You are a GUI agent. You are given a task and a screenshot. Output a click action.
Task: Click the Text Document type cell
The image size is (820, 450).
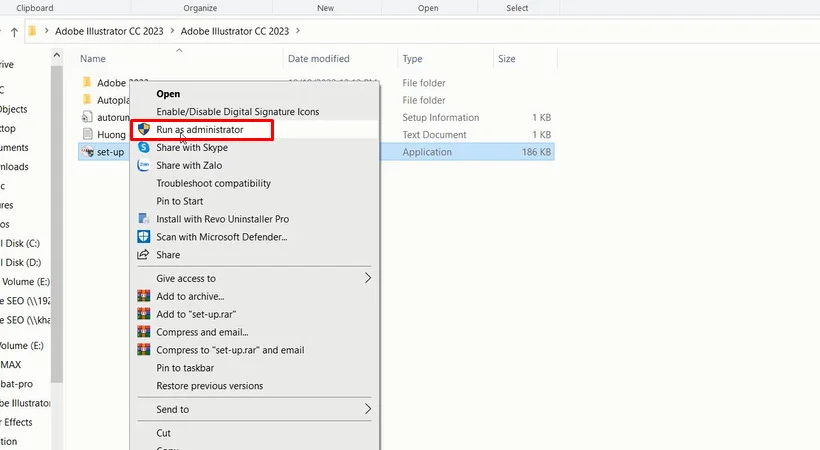(434, 134)
